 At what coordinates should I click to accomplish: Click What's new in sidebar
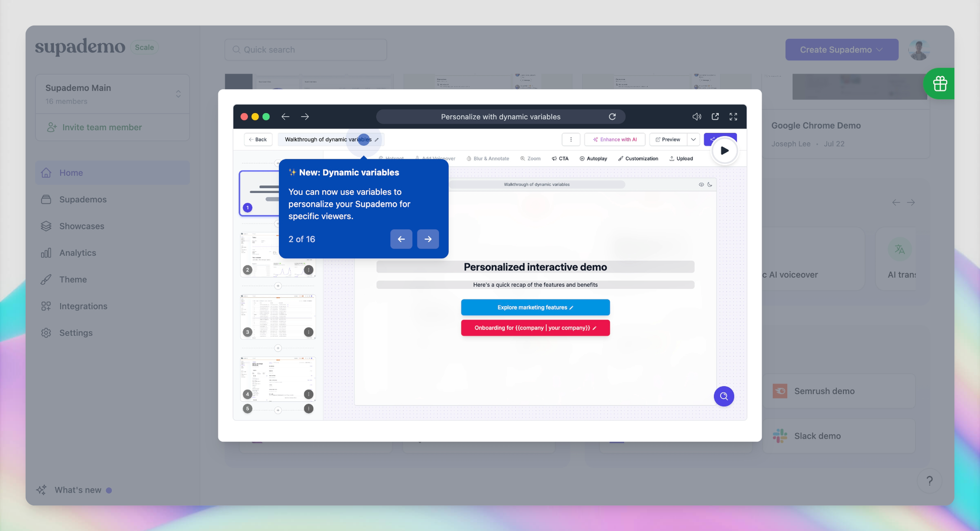coord(73,490)
